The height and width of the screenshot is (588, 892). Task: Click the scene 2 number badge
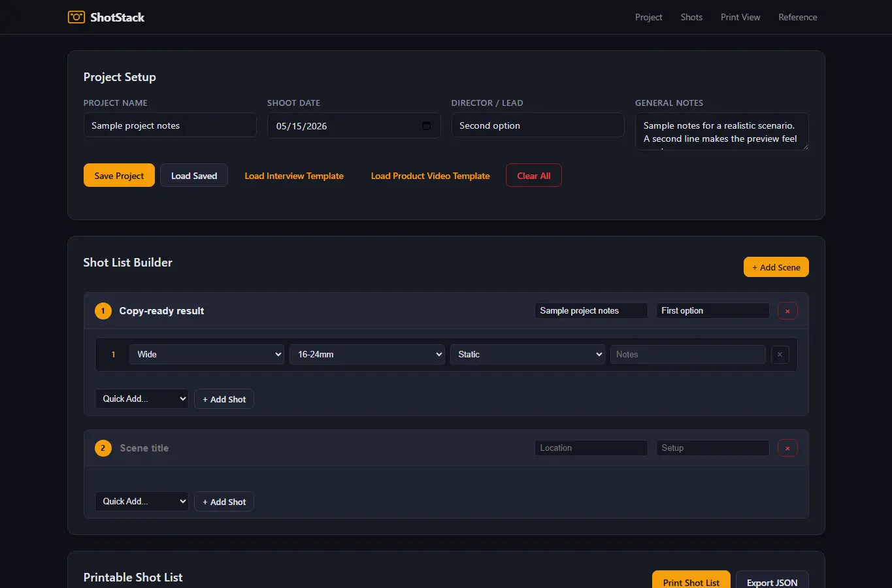pyautogui.click(x=103, y=448)
